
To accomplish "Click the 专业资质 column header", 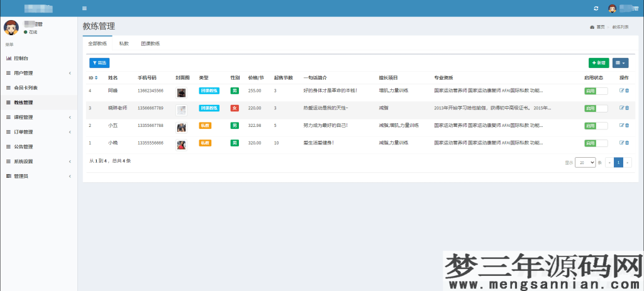I will pyautogui.click(x=443, y=77).
